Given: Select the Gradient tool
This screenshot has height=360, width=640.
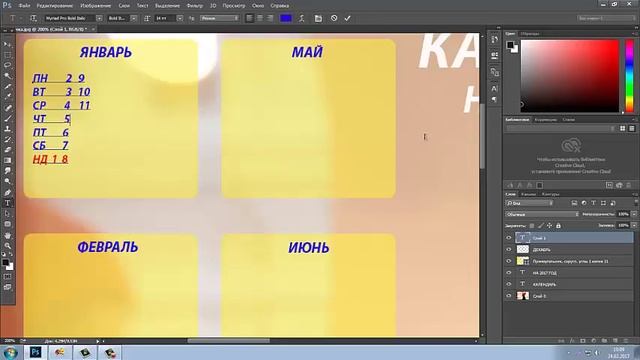Looking at the screenshot, I should point(7,160).
